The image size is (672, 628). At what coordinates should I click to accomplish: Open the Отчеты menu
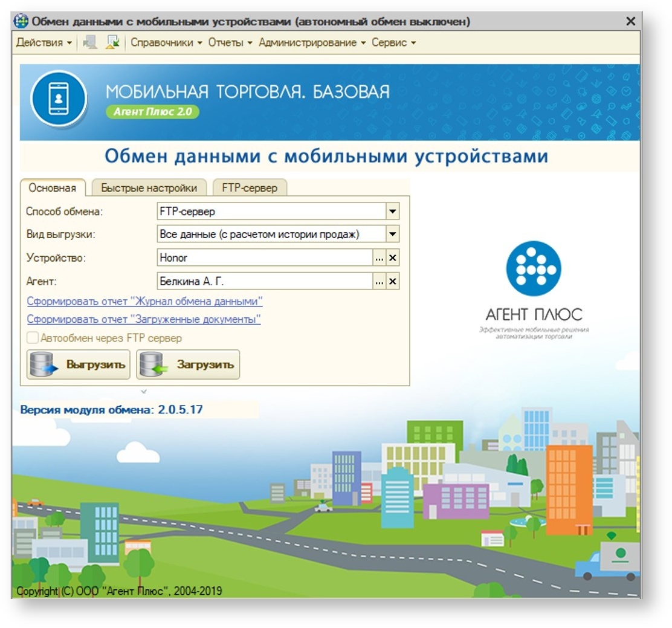coord(230,42)
